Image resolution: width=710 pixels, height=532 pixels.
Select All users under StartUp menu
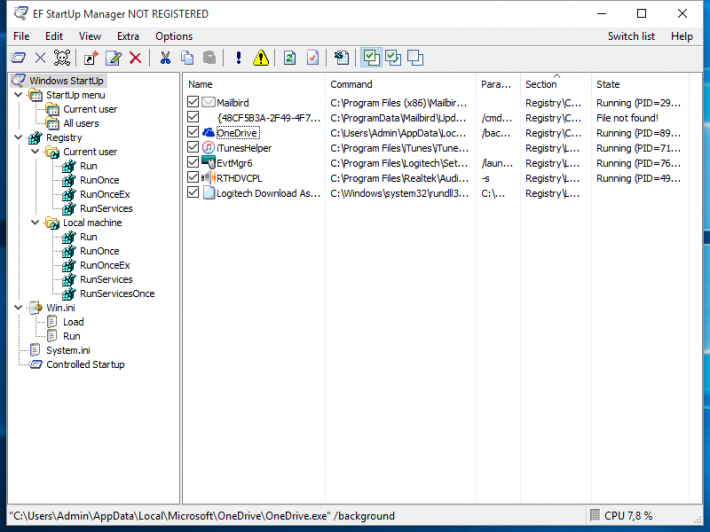coord(81,123)
